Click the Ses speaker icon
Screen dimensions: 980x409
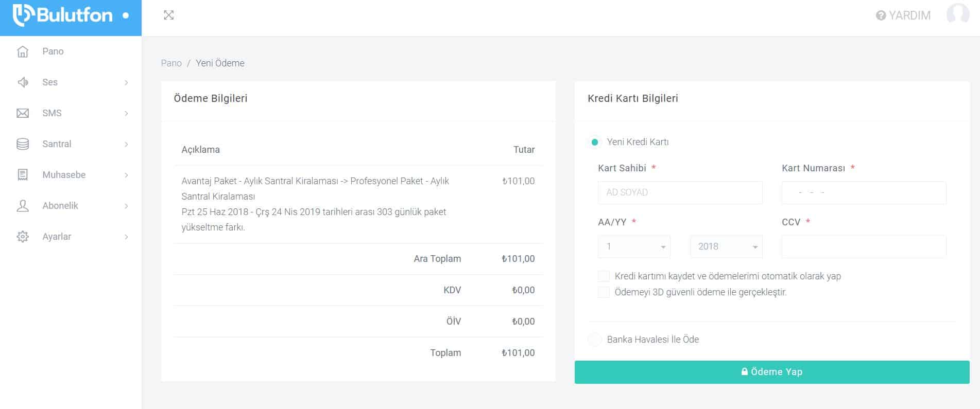click(23, 82)
